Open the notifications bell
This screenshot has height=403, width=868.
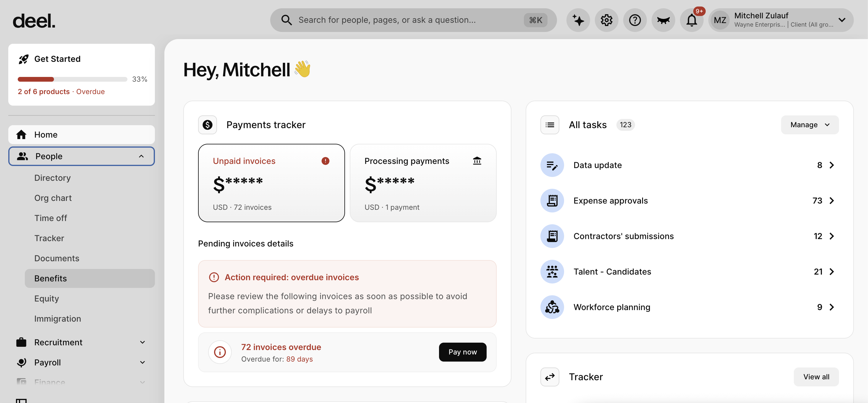pos(692,20)
